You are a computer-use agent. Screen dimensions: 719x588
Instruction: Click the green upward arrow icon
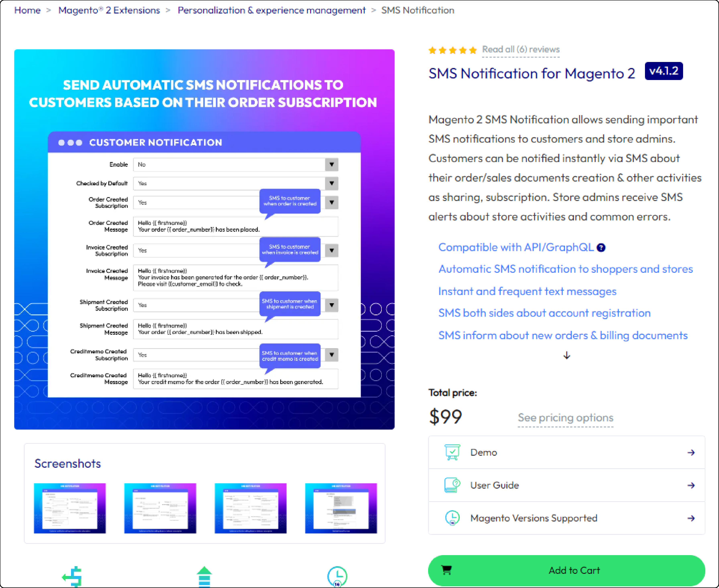click(204, 577)
